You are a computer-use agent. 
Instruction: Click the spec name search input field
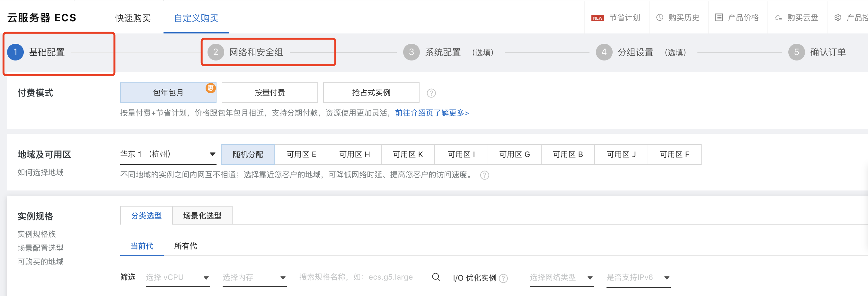(362, 277)
